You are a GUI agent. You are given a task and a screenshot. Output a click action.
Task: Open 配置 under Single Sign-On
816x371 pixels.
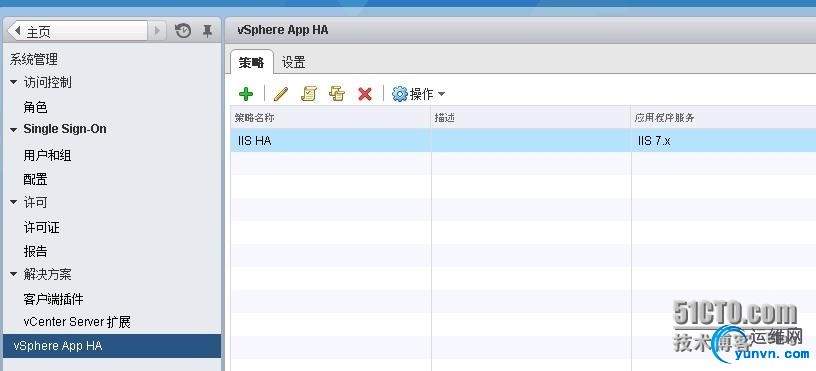point(35,180)
